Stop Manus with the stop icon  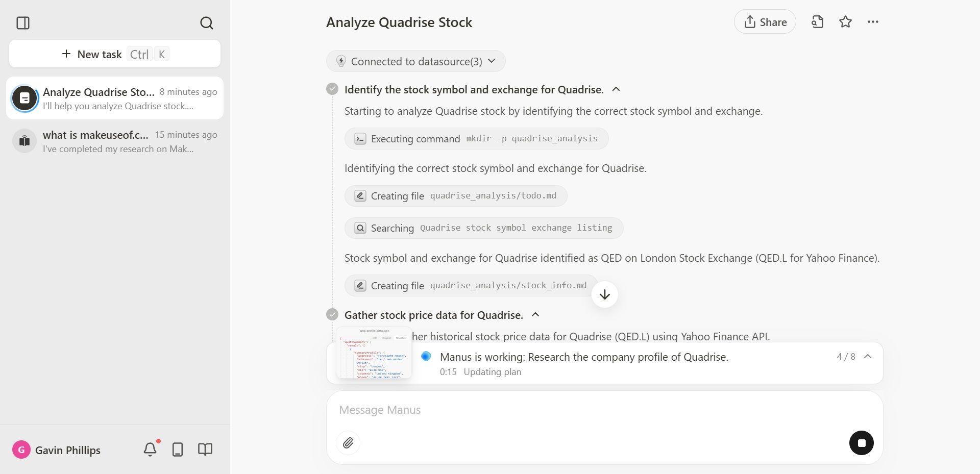[863, 443]
